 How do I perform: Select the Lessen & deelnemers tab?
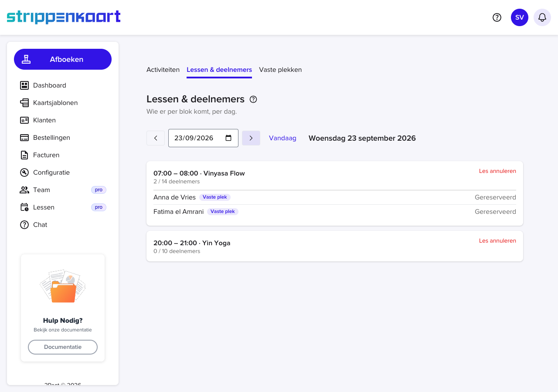pos(219,70)
